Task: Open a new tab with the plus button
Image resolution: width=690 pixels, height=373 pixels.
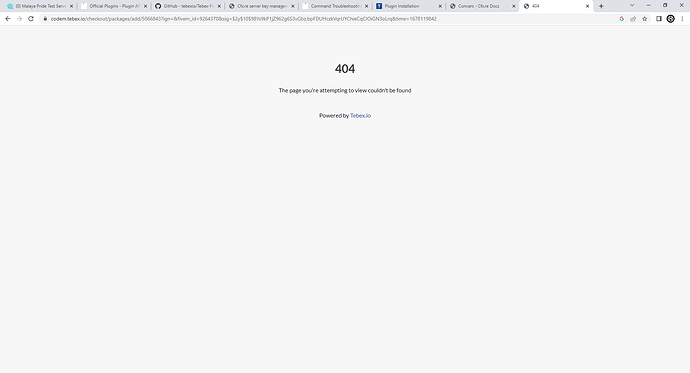Action: [x=601, y=6]
